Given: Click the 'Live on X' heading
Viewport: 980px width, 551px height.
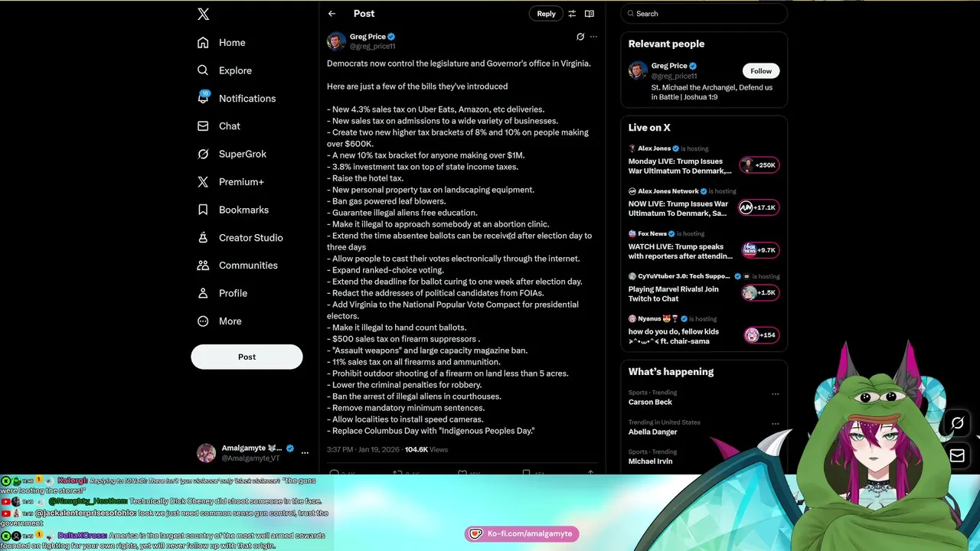Looking at the screenshot, I should [x=649, y=128].
